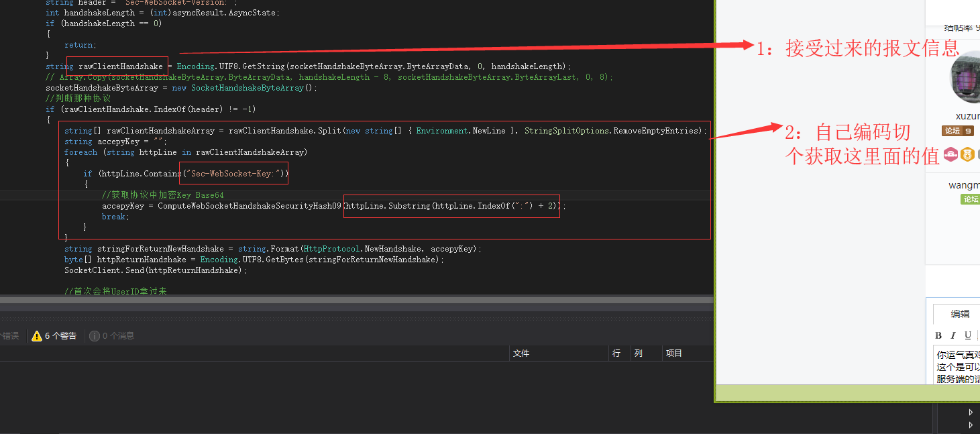Click inside the forum reply text area
This screenshot has width=980, height=434.
(x=957, y=366)
